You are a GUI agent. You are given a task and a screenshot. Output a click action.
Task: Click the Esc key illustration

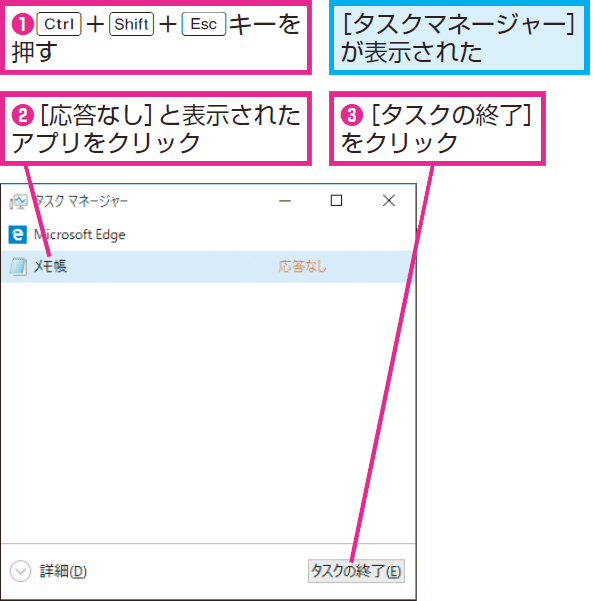204,24
